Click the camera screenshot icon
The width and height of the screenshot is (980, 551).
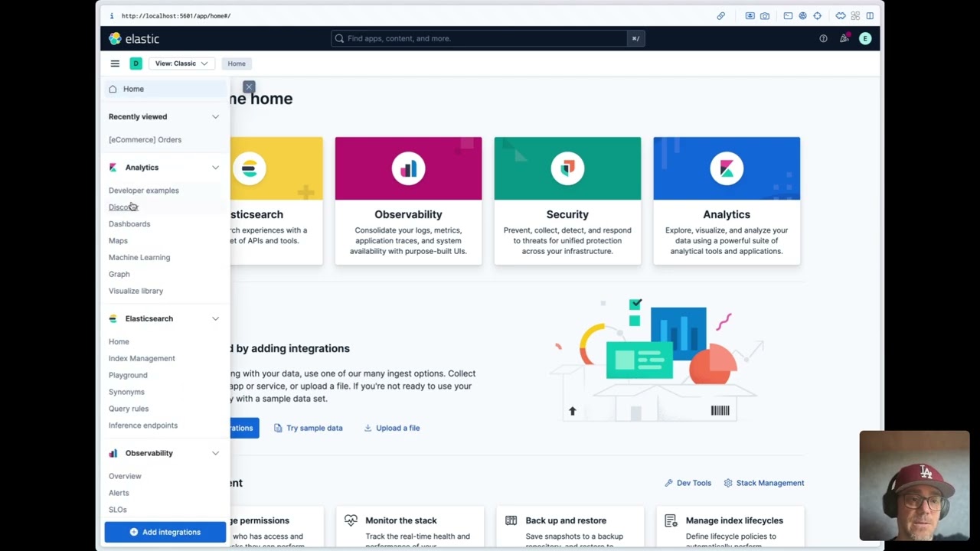click(x=765, y=15)
